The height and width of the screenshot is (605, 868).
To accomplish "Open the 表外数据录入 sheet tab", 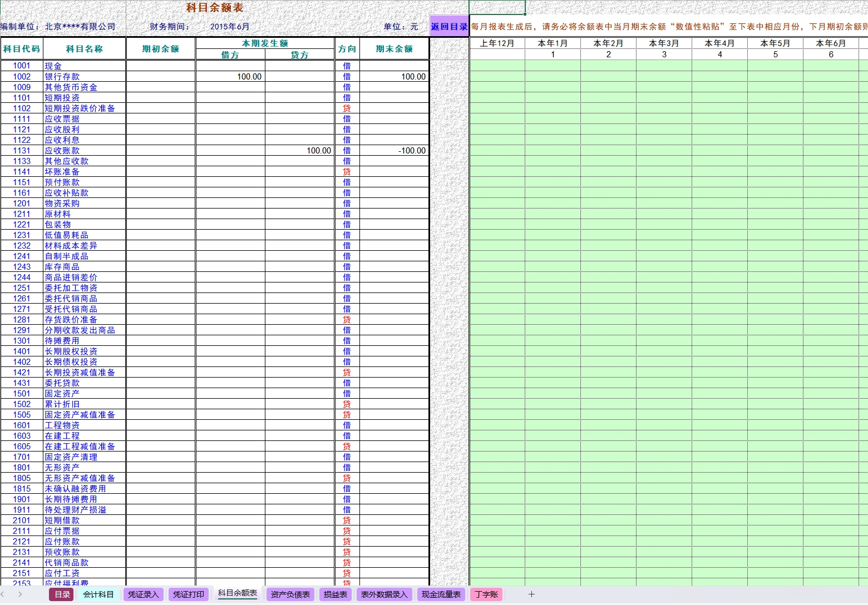I will (x=384, y=594).
